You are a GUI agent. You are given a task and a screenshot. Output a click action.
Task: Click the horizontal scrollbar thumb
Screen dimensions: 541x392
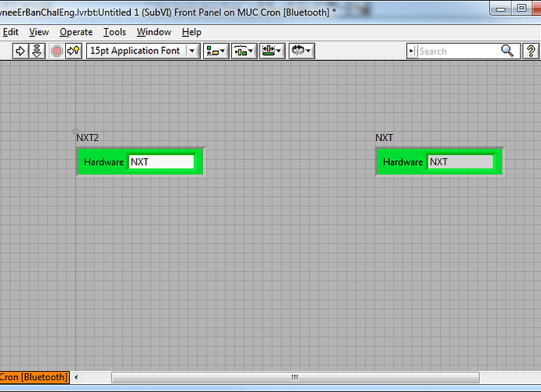pos(296,378)
